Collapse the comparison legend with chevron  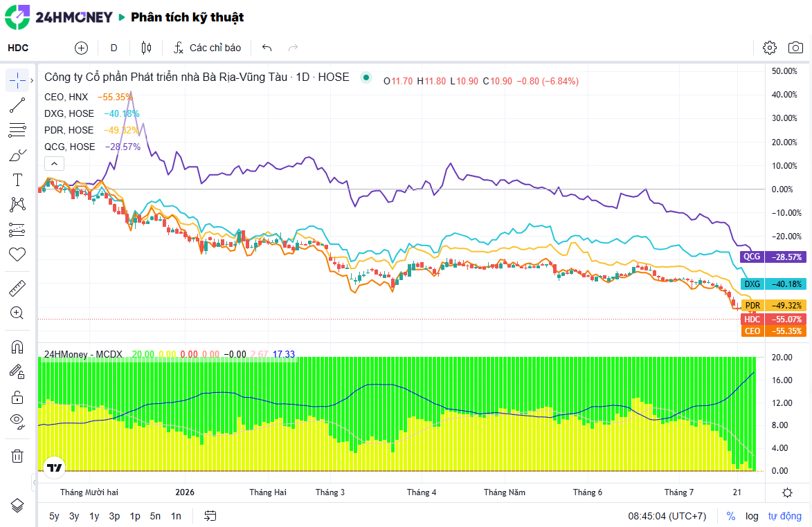point(55,164)
